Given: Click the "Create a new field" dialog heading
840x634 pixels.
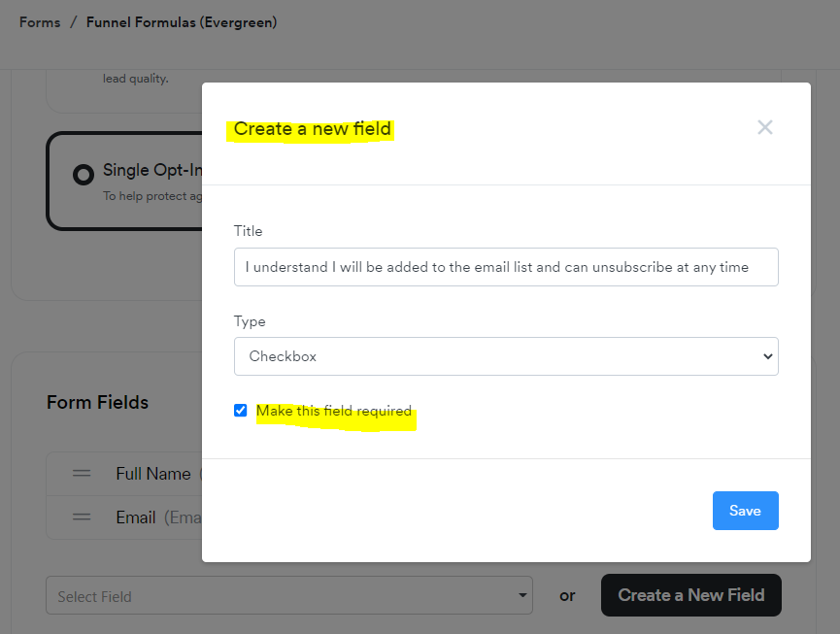Looking at the screenshot, I should coord(312,128).
